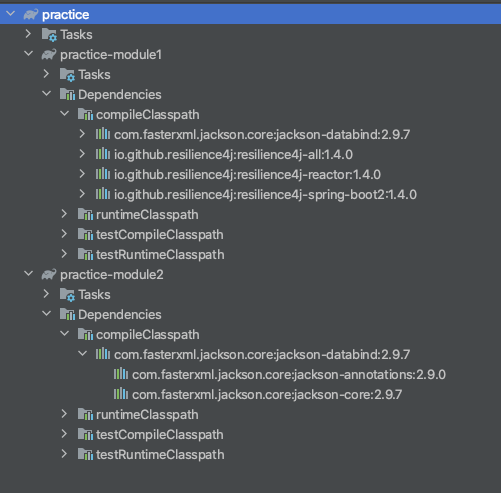Expand runtimeClasspath under practice-module2

(64, 414)
